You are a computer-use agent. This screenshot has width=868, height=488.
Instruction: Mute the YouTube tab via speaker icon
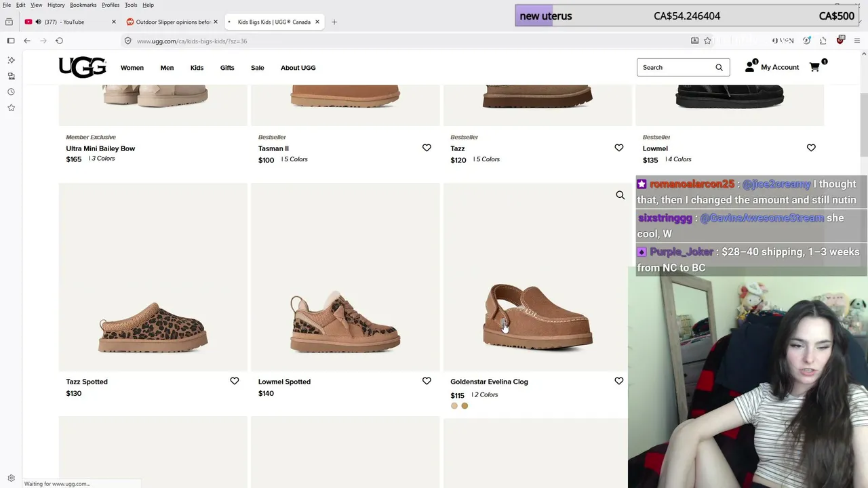point(38,22)
